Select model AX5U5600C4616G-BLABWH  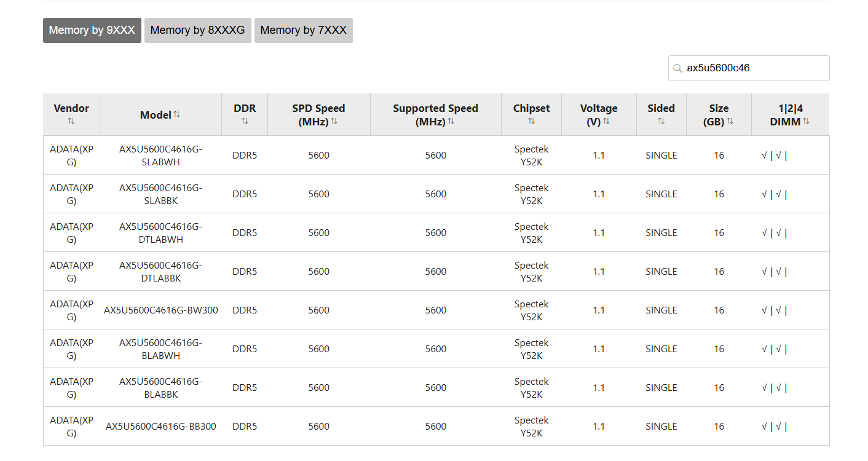tap(160, 349)
